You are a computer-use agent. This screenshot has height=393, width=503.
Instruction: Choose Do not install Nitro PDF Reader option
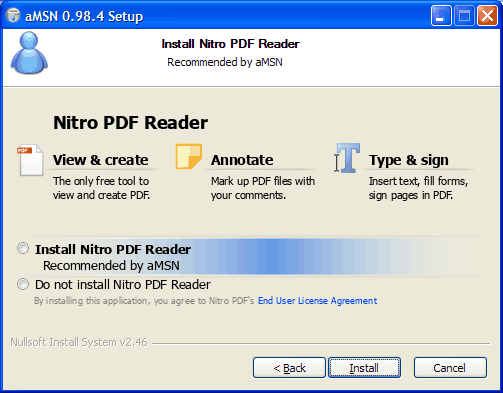pyautogui.click(x=23, y=284)
